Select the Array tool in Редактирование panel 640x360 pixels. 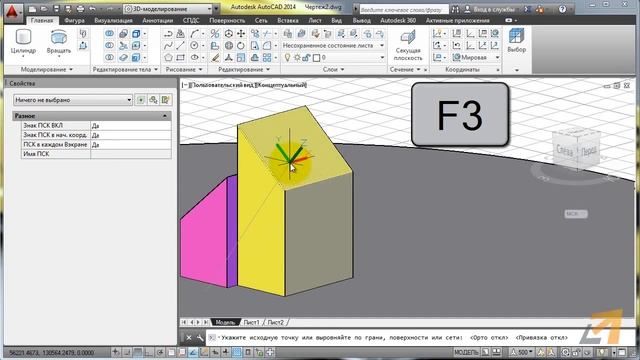point(267,58)
